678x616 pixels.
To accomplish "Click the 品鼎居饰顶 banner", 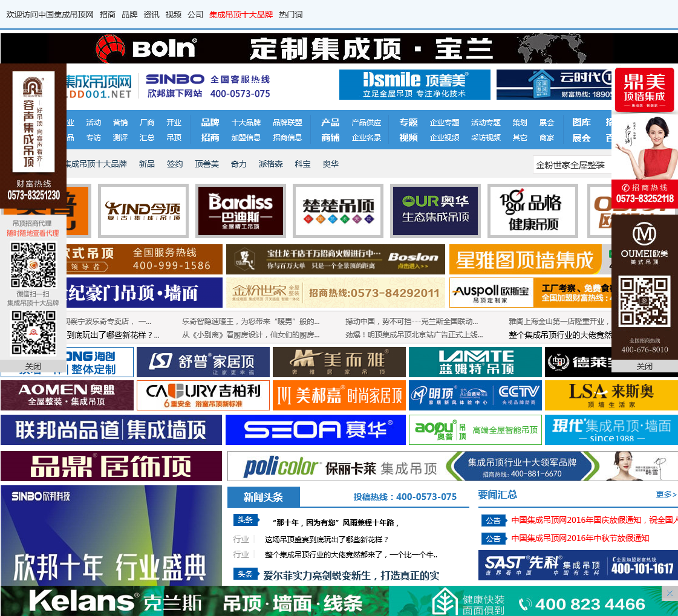I will tap(111, 467).
